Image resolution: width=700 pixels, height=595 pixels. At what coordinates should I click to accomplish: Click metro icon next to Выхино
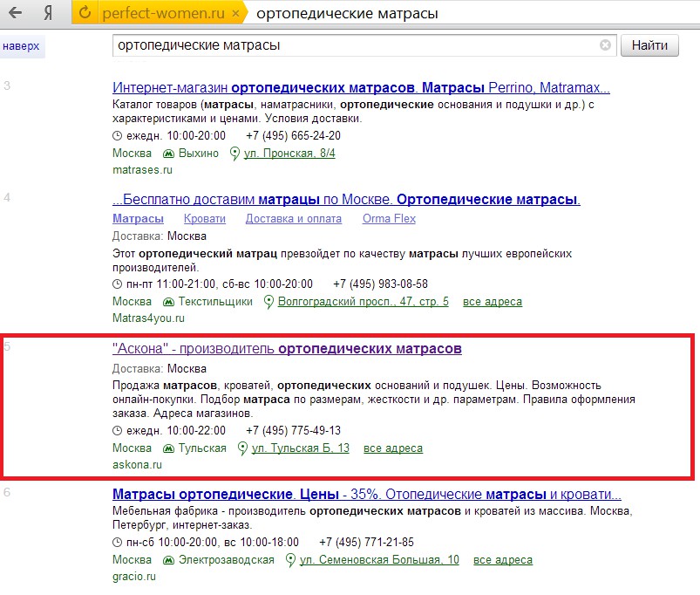[x=168, y=154]
